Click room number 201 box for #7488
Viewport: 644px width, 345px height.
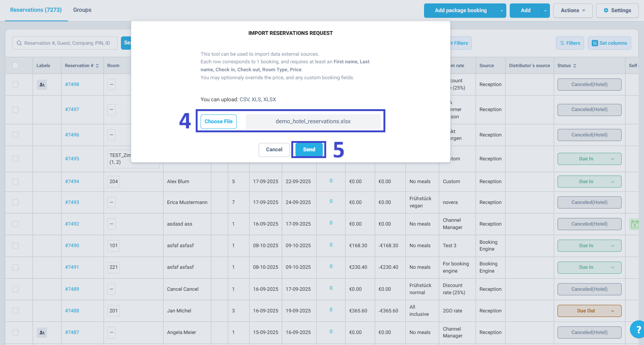click(114, 311)
